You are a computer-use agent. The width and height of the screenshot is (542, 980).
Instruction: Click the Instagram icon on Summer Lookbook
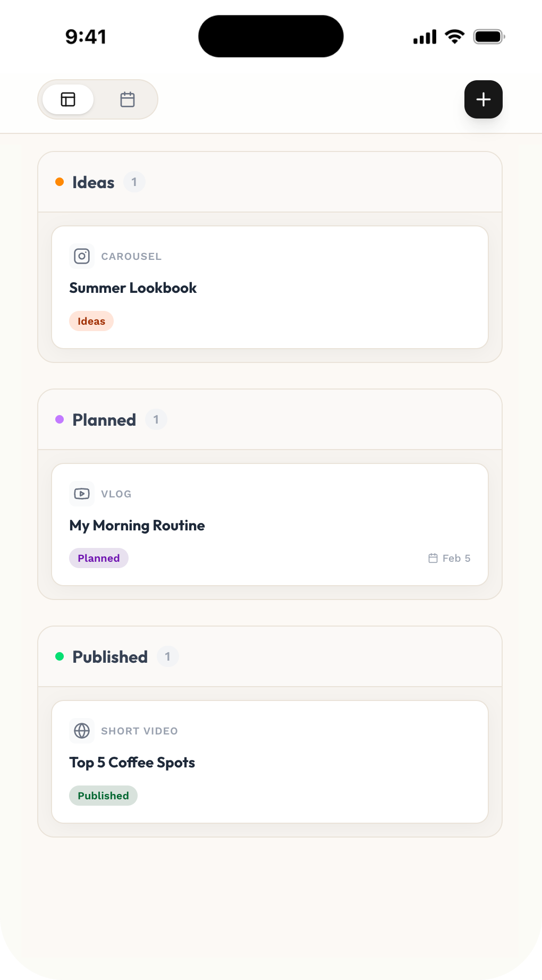pyautogui.click(x=82, y=257)
